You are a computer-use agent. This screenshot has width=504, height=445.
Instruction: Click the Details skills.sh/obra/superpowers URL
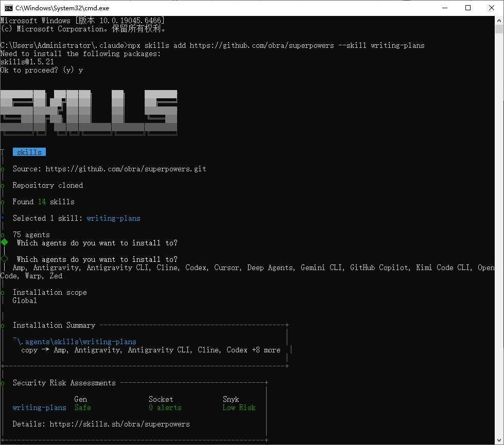tap(119, 424)
